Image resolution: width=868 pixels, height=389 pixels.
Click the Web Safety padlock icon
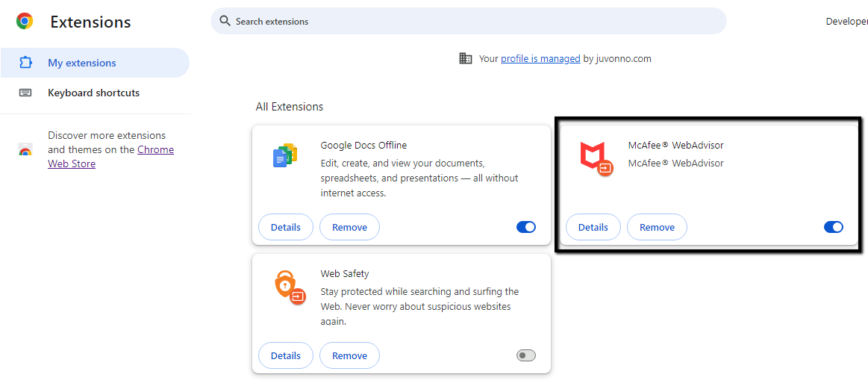point(290,287)
